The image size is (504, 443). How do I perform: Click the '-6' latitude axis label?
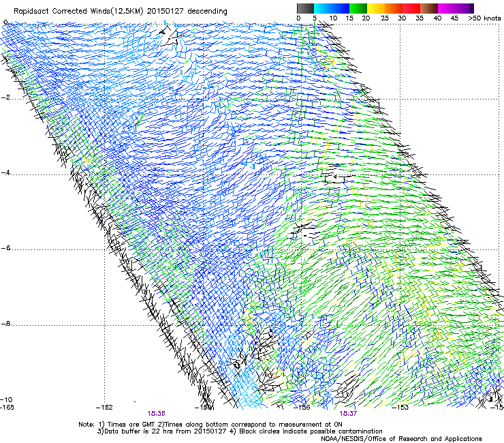pos(5,248)
